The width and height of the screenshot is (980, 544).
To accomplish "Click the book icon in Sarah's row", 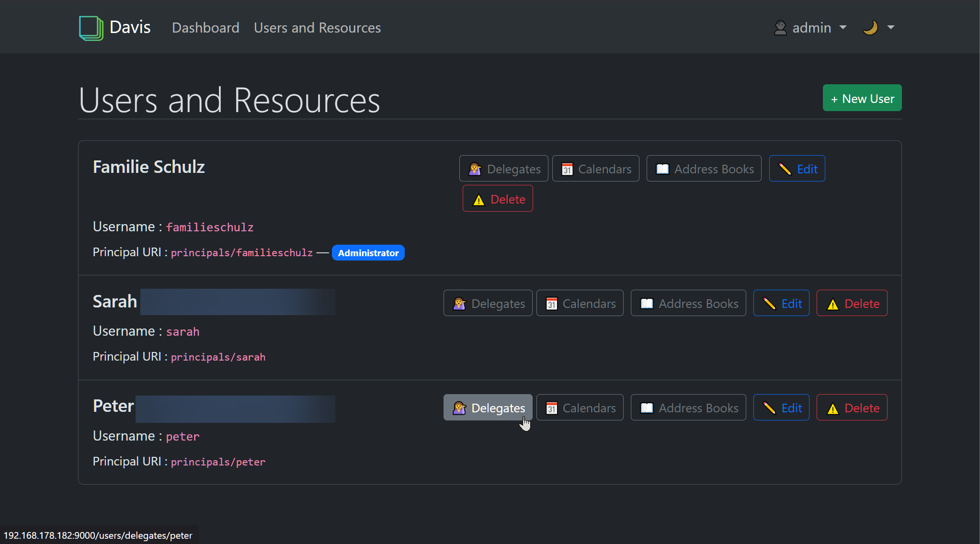I will coord(647,304).
